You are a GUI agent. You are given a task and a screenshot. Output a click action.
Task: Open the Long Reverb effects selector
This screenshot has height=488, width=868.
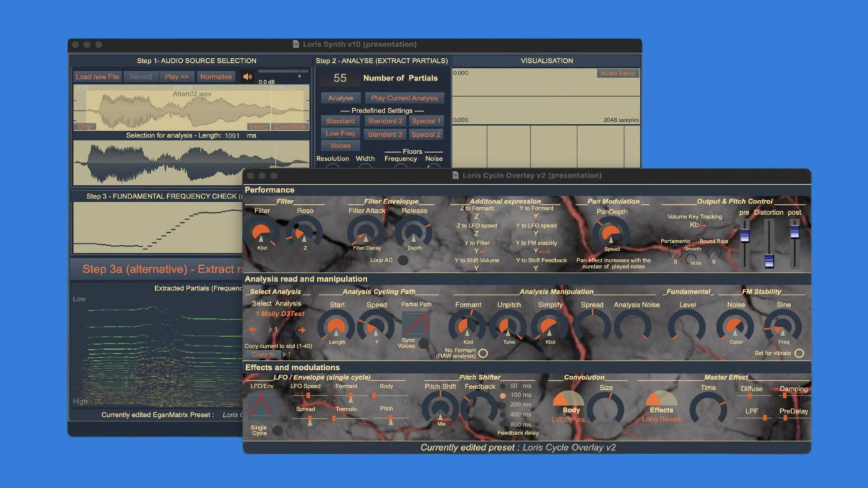click(x=662, y=419)
